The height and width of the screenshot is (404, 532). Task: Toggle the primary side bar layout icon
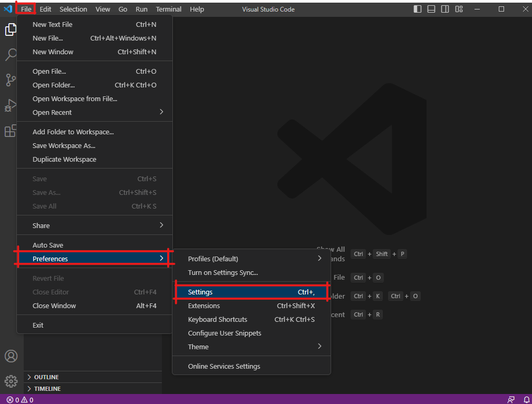tap(418, 9)
